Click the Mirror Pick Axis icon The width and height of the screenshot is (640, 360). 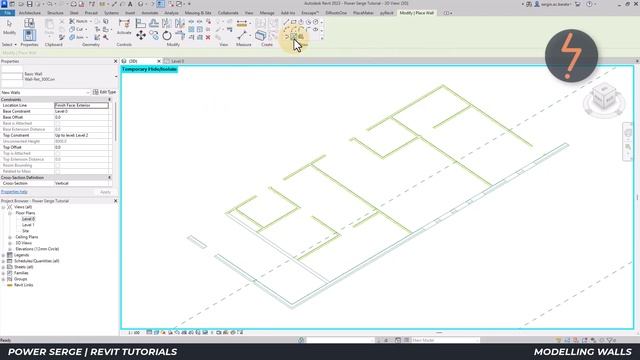(167, 23)
